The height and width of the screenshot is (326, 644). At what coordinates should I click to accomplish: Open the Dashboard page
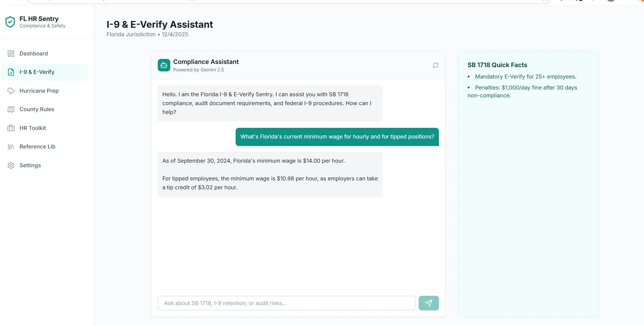click(x=44, y=54)
